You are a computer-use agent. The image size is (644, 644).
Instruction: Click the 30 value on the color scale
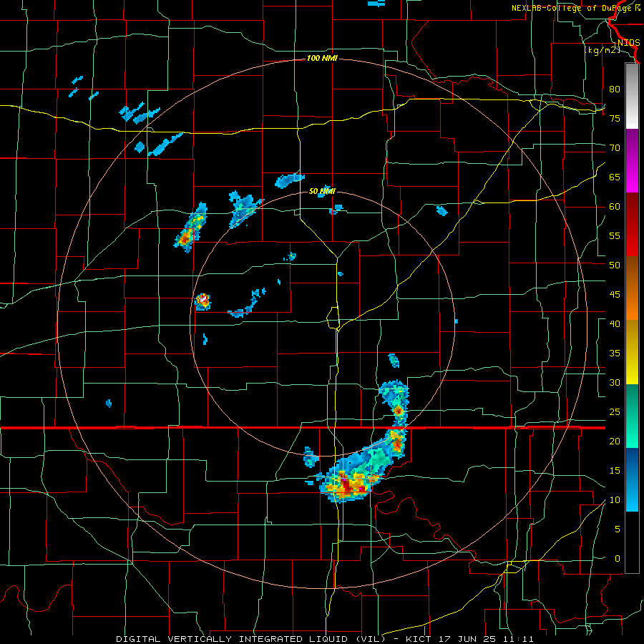[x=615, y=382]
